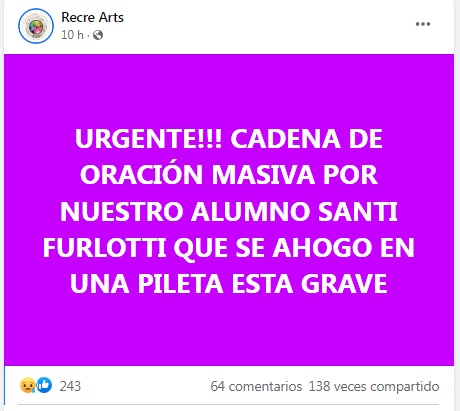Click the CADENA DE text in the post
The height and width of the screenshot is (411, 460).
[x=306, y=139]
